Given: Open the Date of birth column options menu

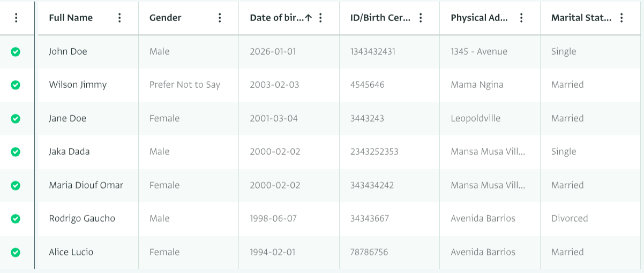Looking at the screenshot, I should coord(320,18).
